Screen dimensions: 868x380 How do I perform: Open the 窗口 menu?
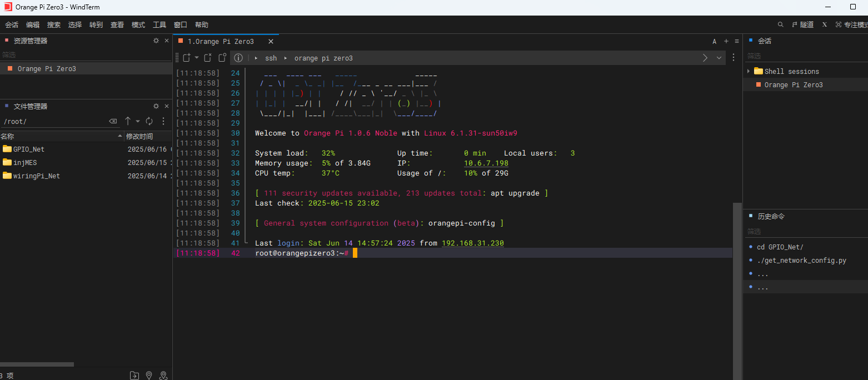pos(181,25)
